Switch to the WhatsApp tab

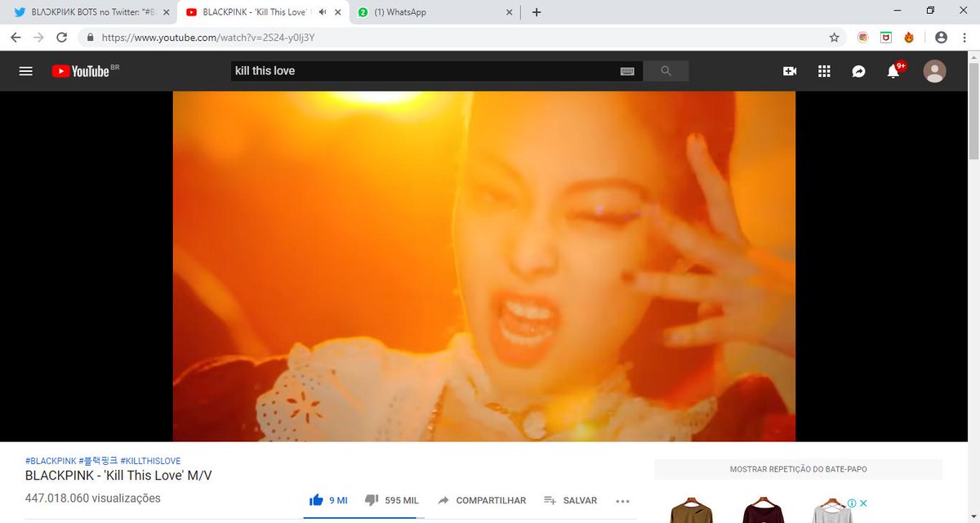pyautogui.click(x=434, y=12)
